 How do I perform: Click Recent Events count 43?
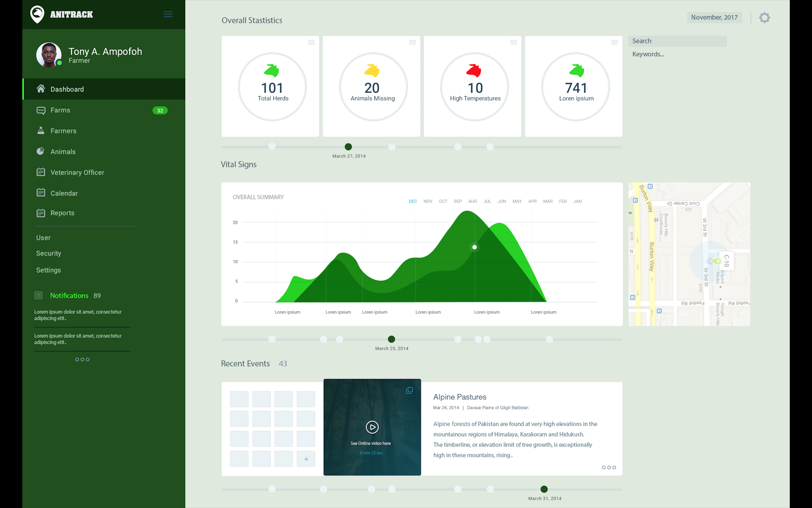coord(283,364)
